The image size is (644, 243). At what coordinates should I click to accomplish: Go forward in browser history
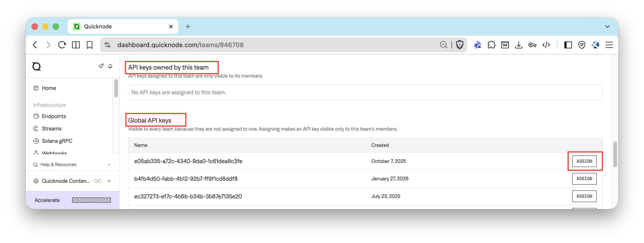[x=48, y=45]
